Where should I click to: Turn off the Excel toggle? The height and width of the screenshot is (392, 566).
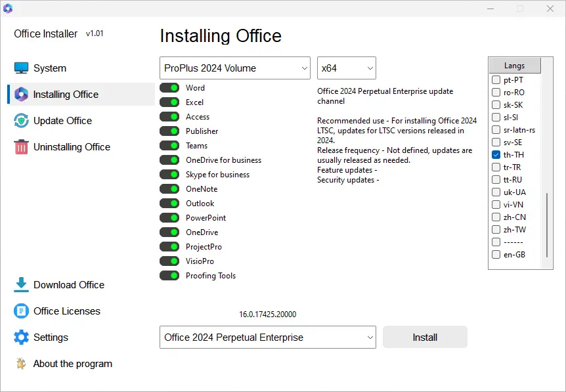(169, 102)
